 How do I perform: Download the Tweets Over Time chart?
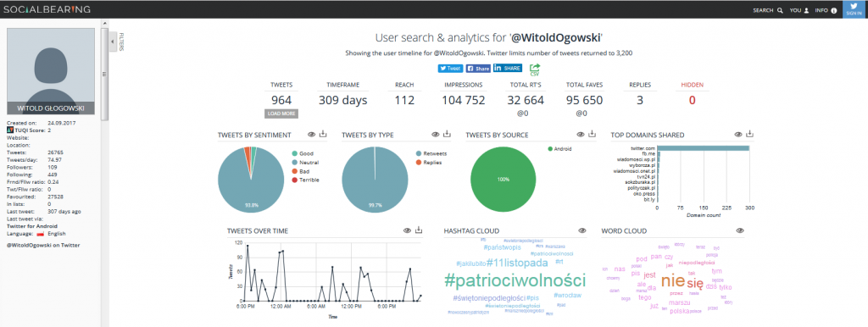pos(419,230)
